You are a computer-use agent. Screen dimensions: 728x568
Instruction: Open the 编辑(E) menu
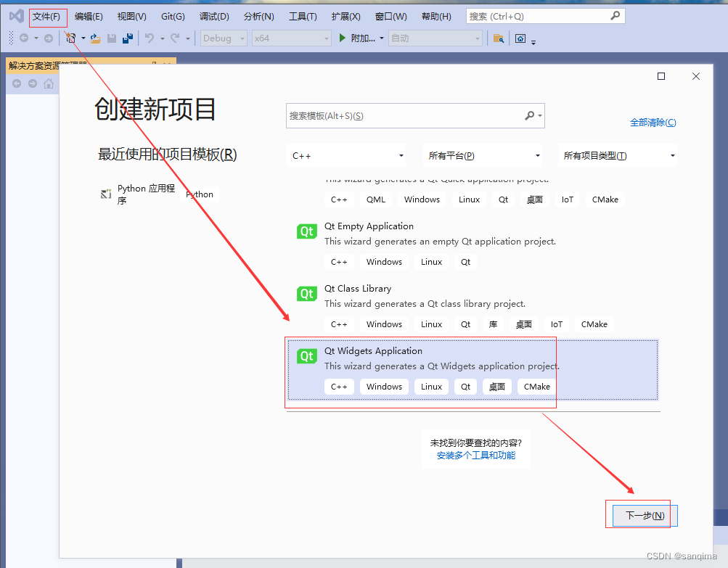click(89, 17)
